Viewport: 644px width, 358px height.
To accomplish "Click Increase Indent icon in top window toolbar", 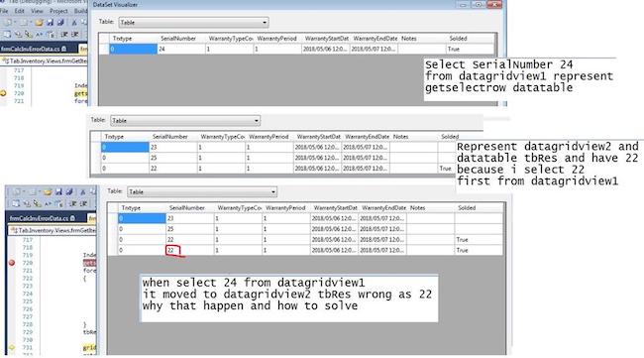I will coord(75,35).
